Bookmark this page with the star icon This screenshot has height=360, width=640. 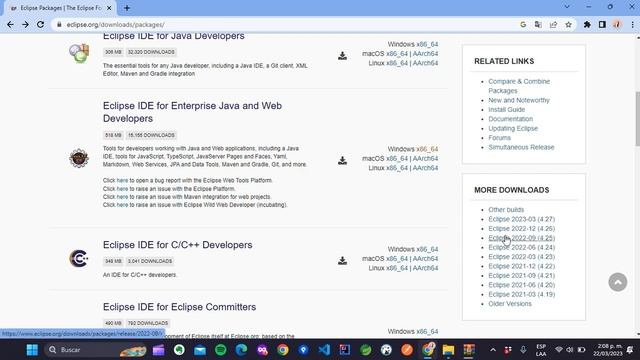pos(568,24)
